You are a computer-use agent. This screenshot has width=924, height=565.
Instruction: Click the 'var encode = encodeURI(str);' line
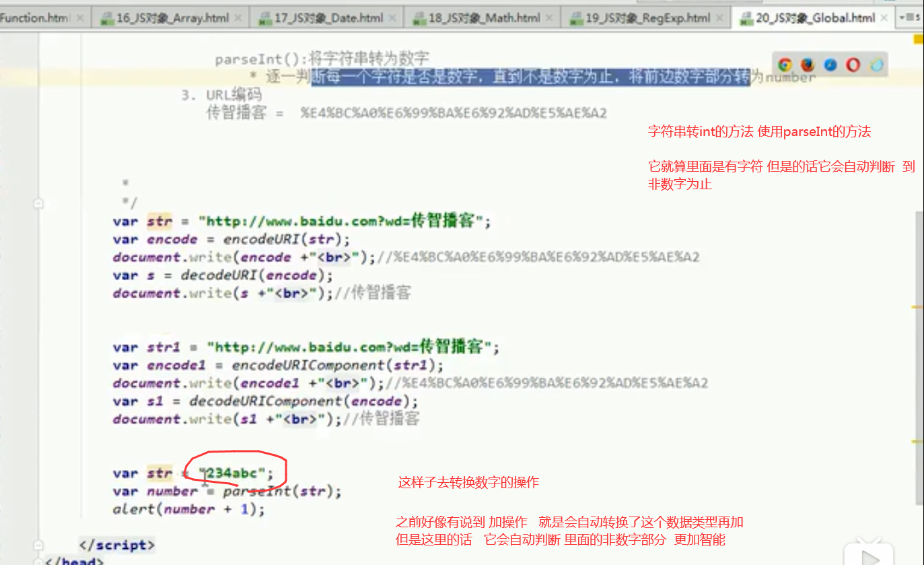coord(232,239)
